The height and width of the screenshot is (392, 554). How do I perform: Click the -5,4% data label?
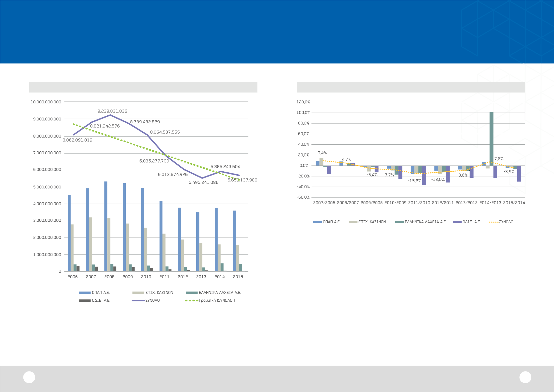(372, 175)
